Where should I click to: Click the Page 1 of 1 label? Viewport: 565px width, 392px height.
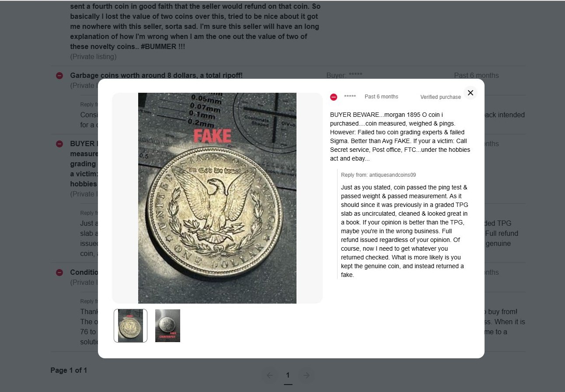[69, 371]
